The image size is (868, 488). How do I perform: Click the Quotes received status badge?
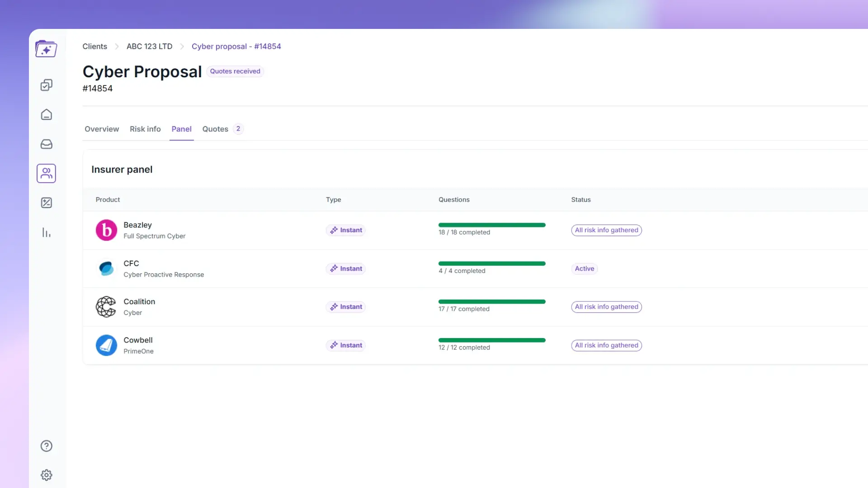click(235, 71)
